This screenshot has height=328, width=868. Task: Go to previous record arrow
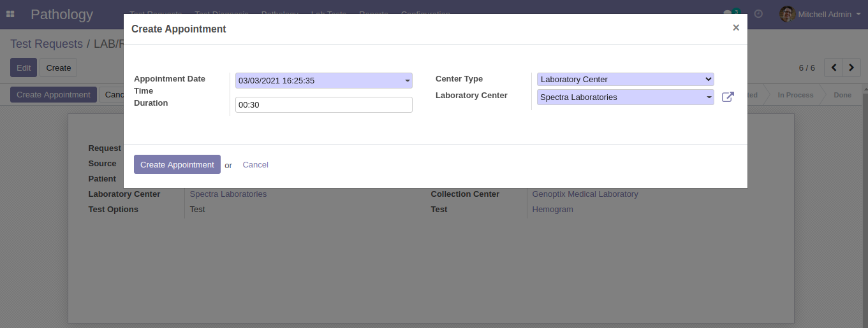click(x=834, y=68)
